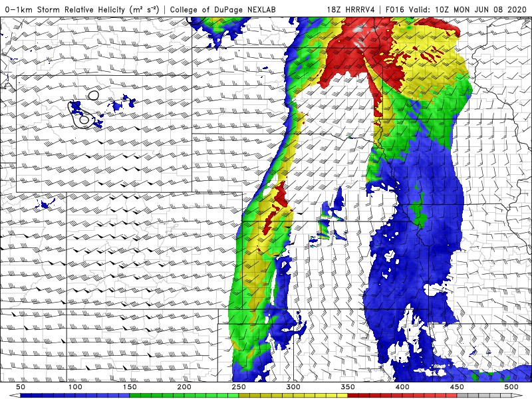Click the yellow segment of the legend colorbar
The height and width of the screenshot is (399, 532).
(x=293, y=396)
